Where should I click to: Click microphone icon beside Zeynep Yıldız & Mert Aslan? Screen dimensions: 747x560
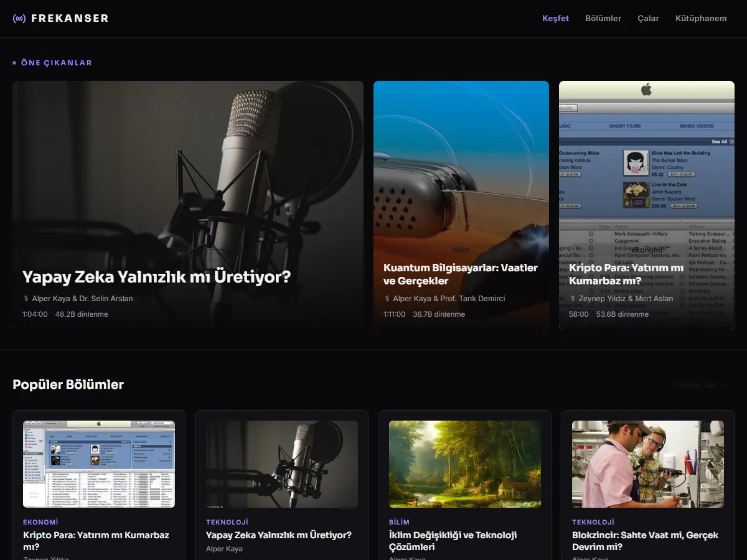pos(573,299)
